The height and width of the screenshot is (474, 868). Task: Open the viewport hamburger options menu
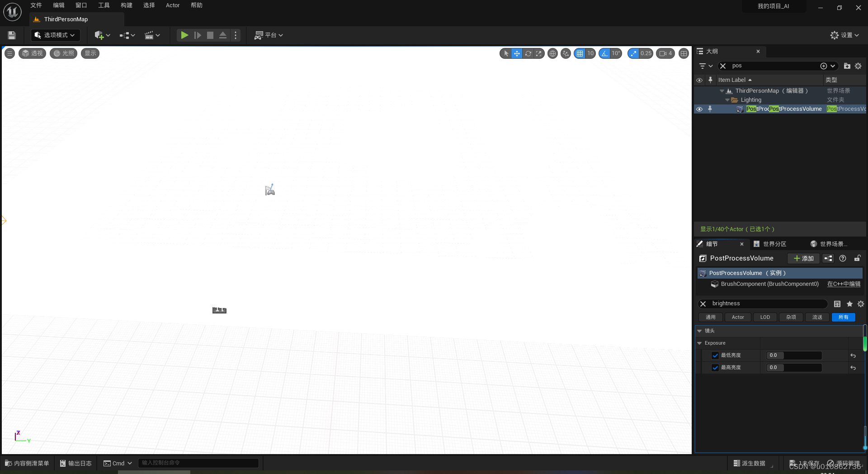coord(9,53)
